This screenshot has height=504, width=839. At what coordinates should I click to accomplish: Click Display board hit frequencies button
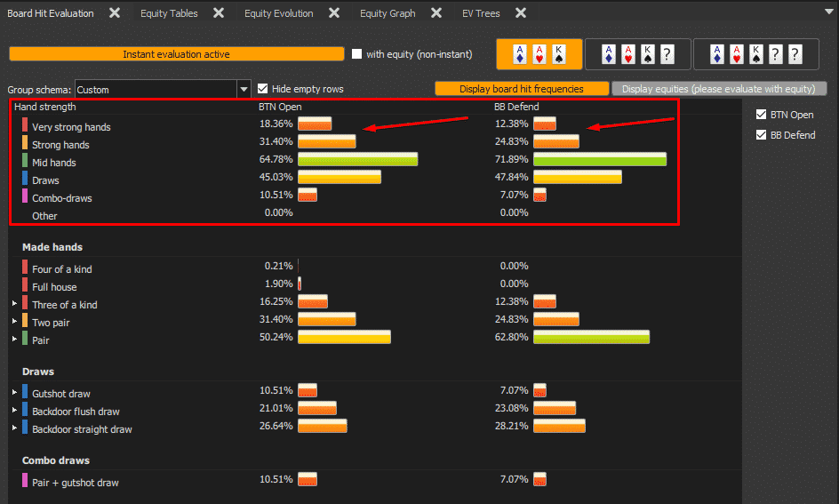pyautogui.click(x=522, y=89)
